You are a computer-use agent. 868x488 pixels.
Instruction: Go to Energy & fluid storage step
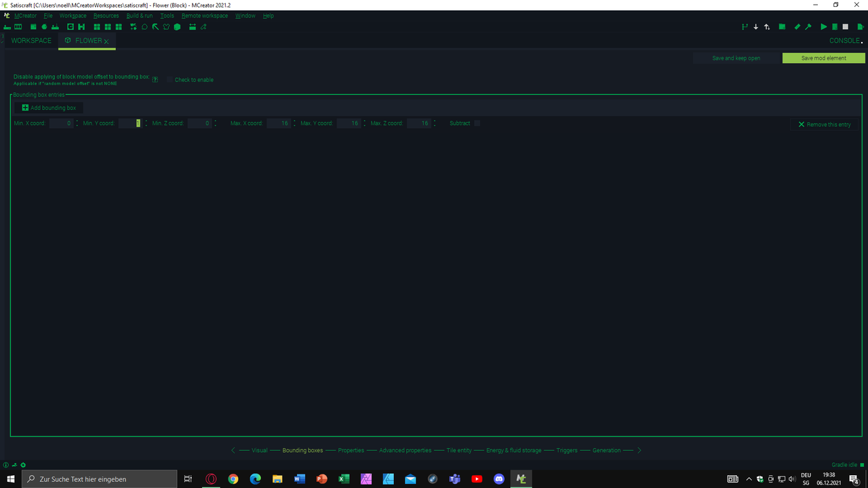514,450
